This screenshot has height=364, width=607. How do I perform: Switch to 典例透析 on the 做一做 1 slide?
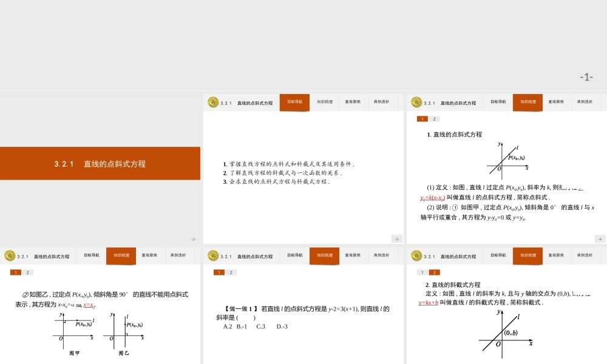point(381,255)
